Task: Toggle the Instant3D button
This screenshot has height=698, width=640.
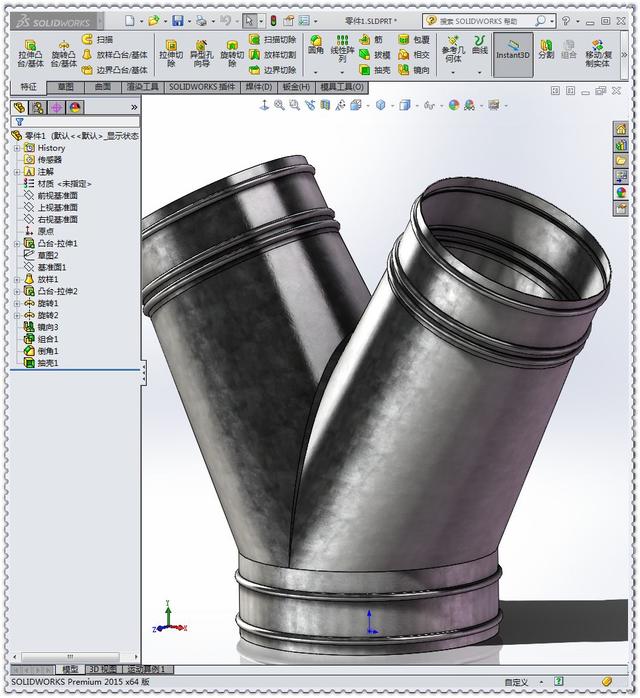Action: pyautogui.click(x=513, y=54)
